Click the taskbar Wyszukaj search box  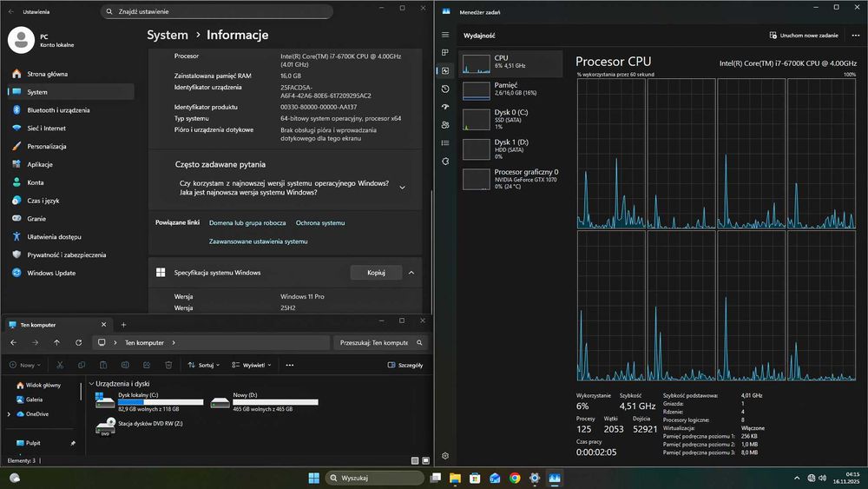375,478
